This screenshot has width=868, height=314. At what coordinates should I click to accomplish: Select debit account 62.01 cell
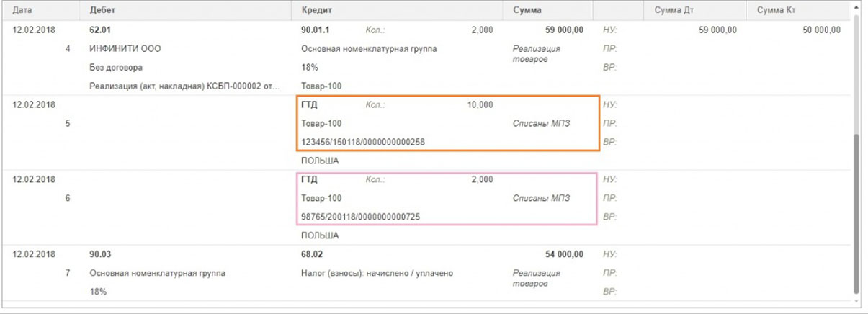pyautogui.click(x=100, y=30)
